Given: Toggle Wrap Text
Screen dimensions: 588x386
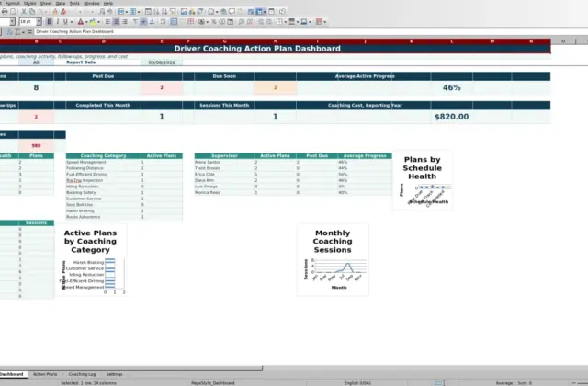Looking at the screenshot, I should click(x=163, y=22).
